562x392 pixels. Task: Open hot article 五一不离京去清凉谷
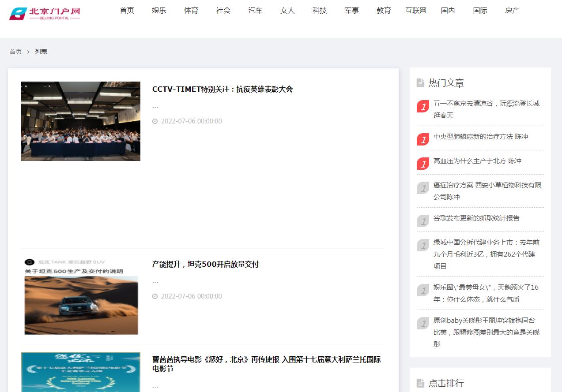pyautogui.click(x=487, y=109)
